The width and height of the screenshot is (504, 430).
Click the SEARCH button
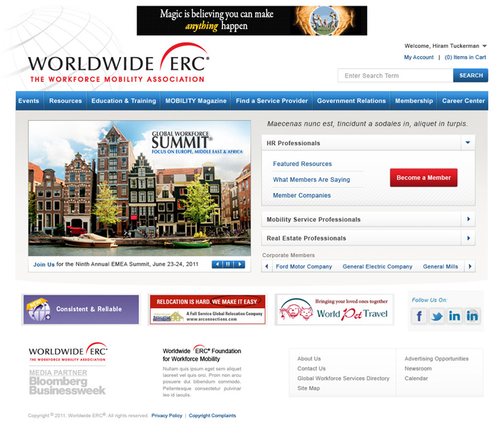[x=471, y=75]
